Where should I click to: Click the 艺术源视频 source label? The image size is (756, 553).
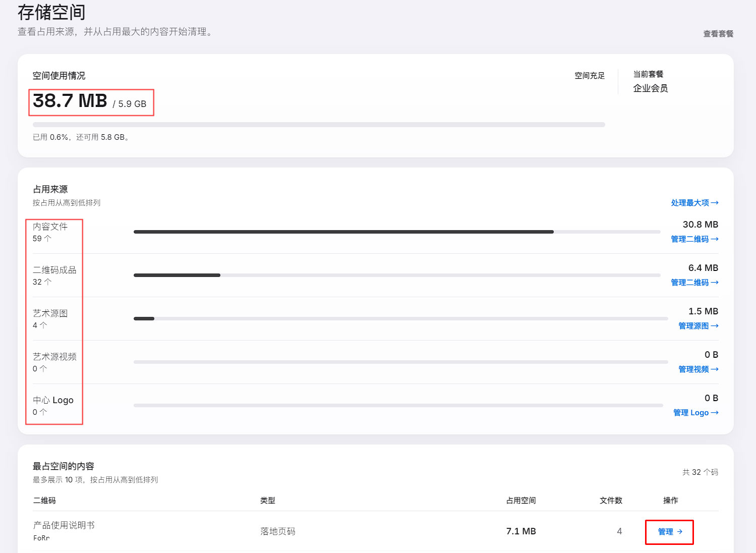[54, 357]
